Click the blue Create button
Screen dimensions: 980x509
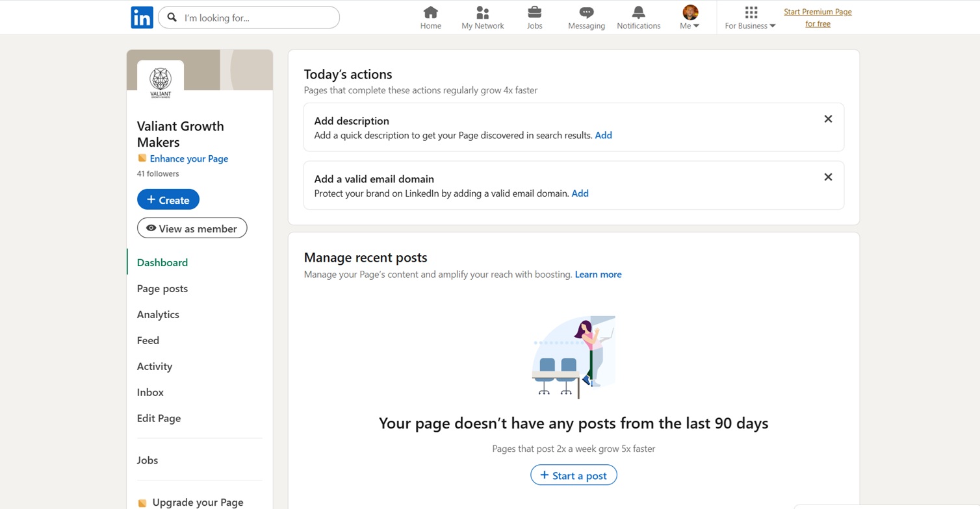(x=168, y=199)
